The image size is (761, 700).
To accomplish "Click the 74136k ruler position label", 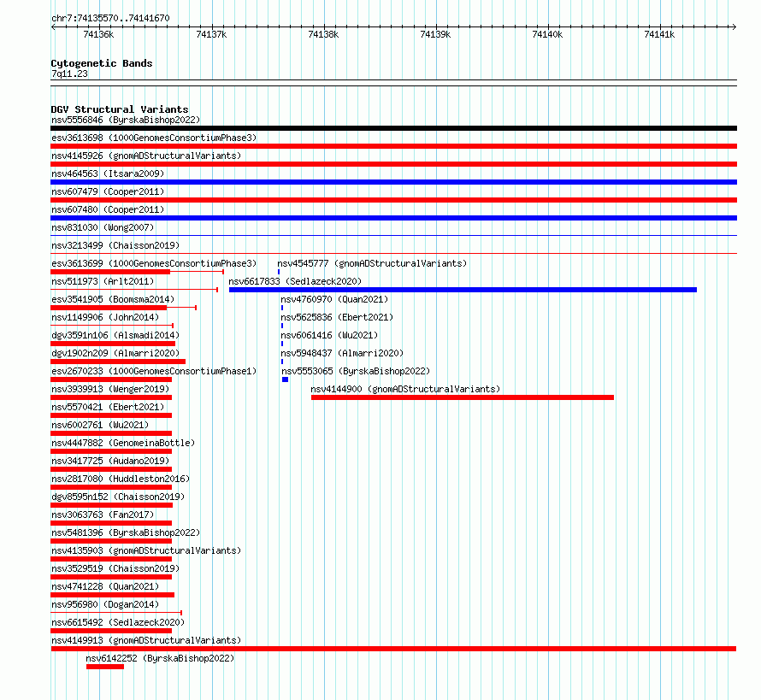I will click(x=98, y=34).
